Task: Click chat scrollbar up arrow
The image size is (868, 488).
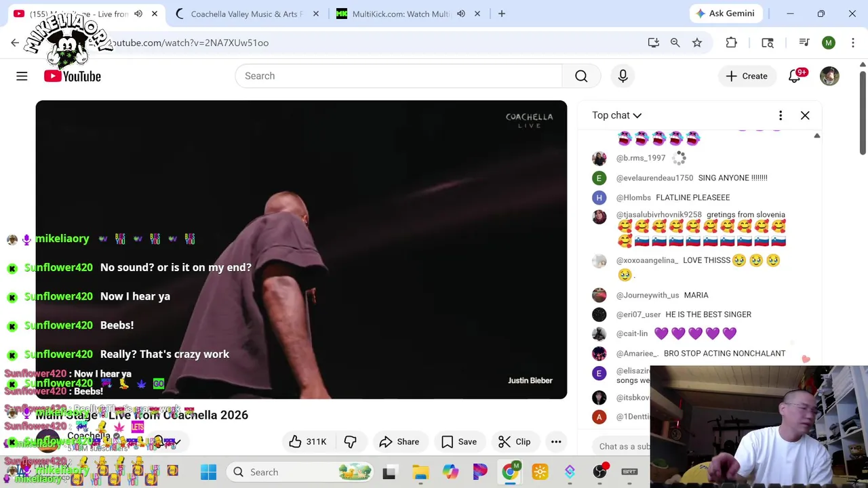Action: pos(817,136)
